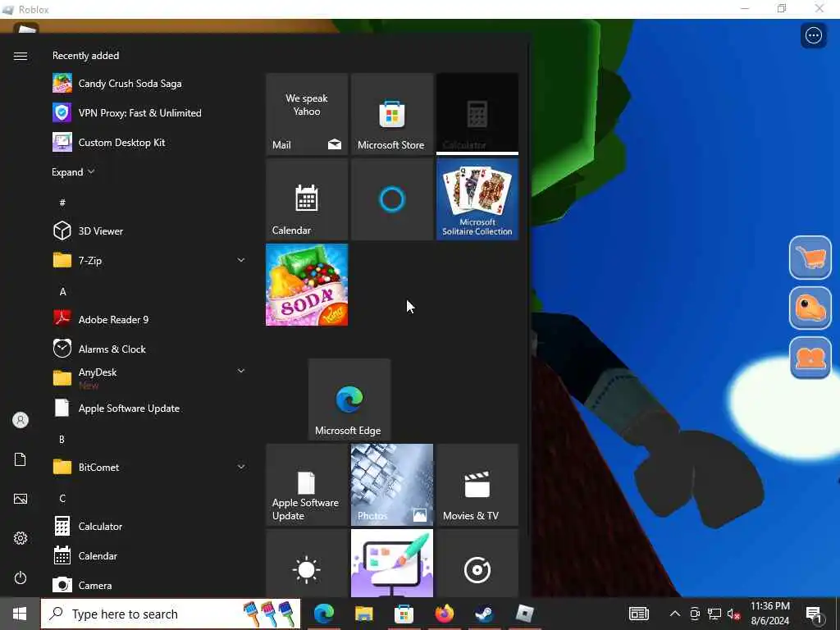Viewport: 840px width, 630px height.
Task: Open the Action Center notifications
Action: click(814, 614)
